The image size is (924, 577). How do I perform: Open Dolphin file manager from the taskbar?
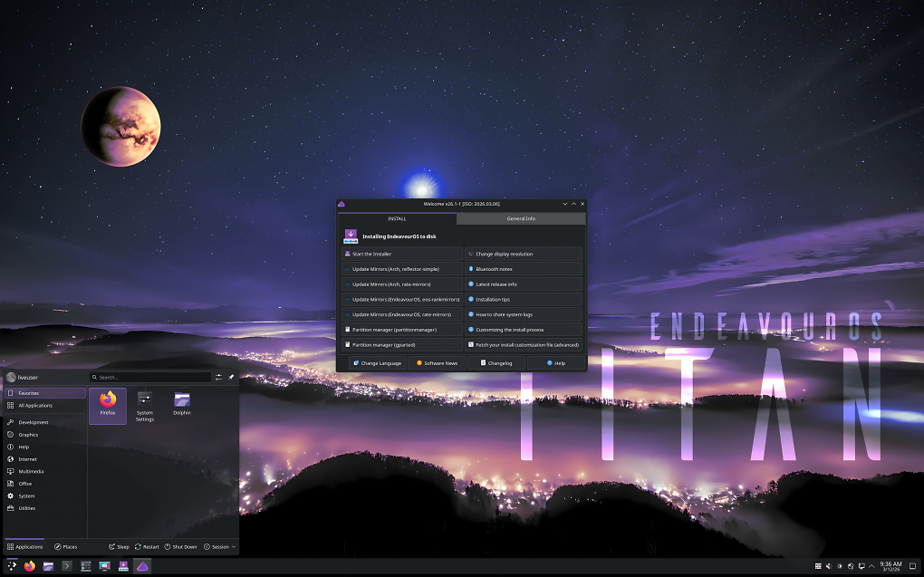(x=48, y=566)
